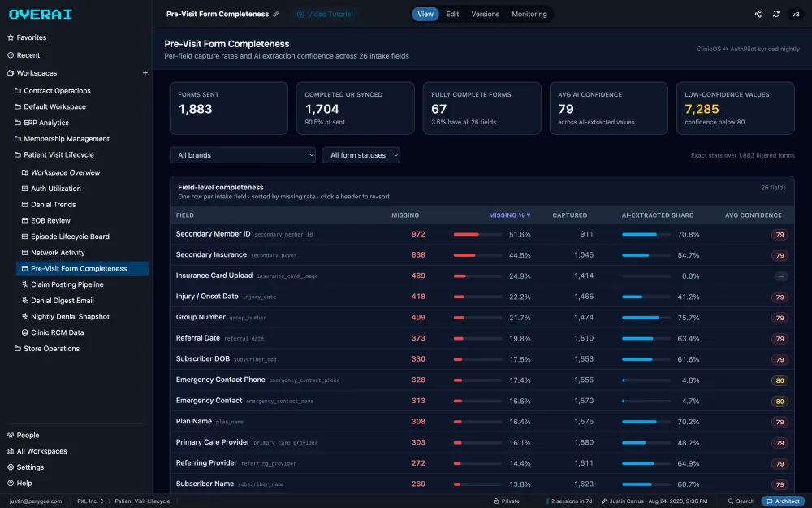Open People in the sidebar
This screenshot has width=812, height=508.
(x=24, y=435)
